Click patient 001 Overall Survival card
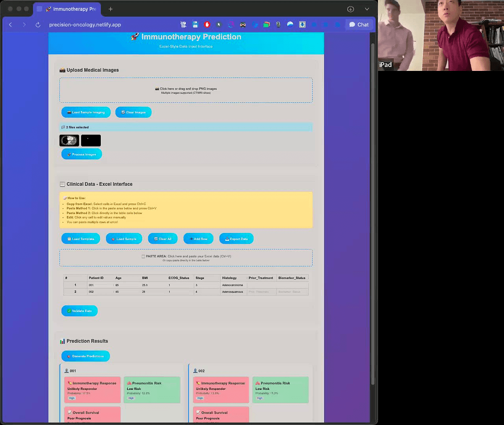The image size is (504, 425). (92, 415)
